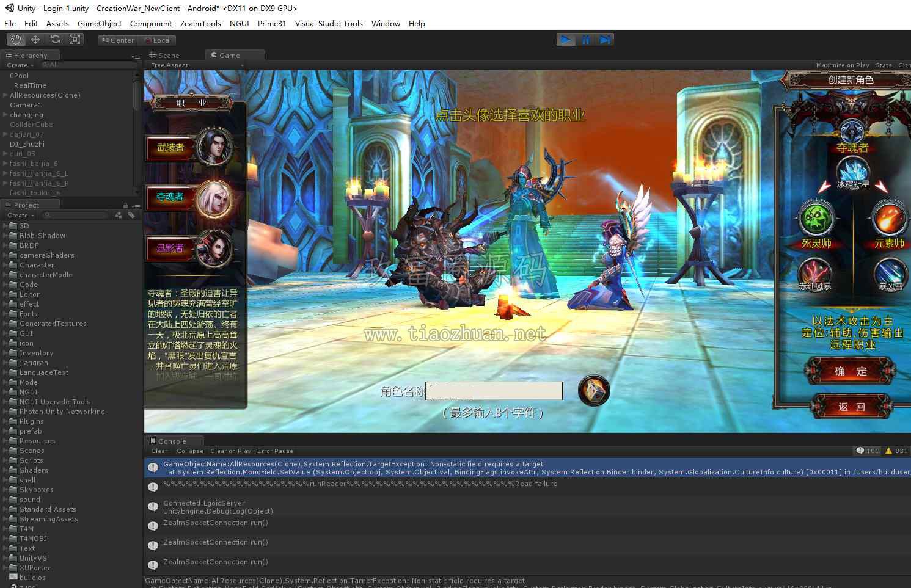This screenshot has width=911, height=588.
Task: Open the ZealmTools menu
Action: tap(200, 24)
